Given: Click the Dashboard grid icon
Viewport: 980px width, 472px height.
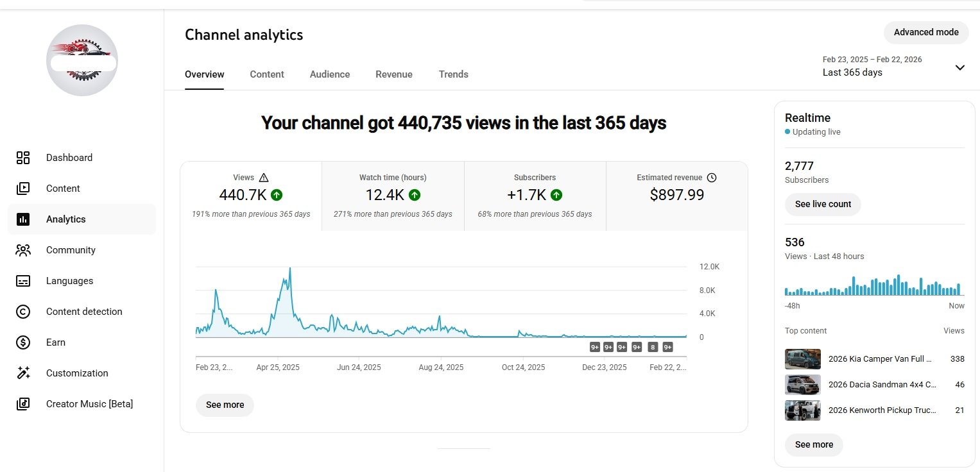Looking at the screenshot, I should (x=23, y=158).
